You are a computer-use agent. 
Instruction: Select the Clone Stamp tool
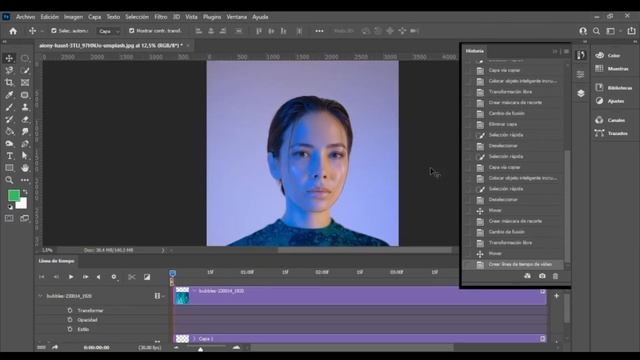point(25,107)
